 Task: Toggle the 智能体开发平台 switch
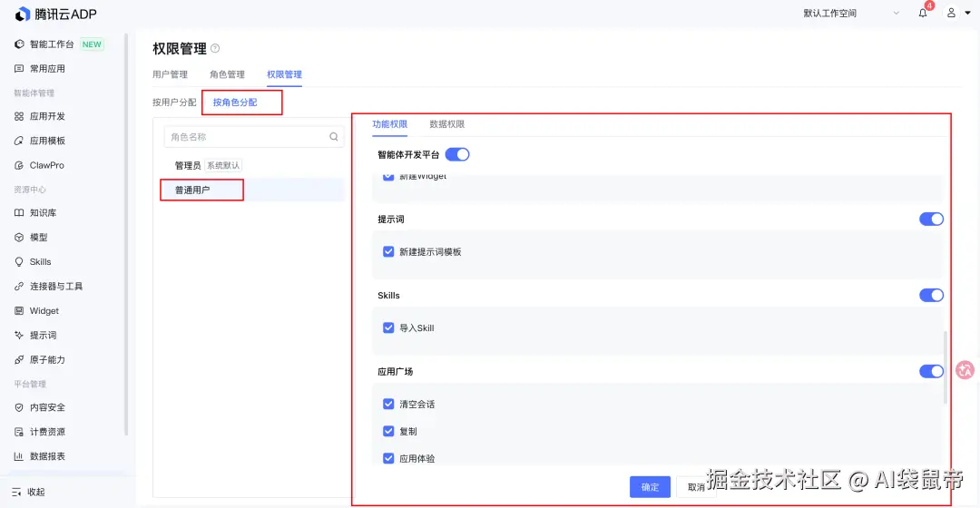(456, 154)
